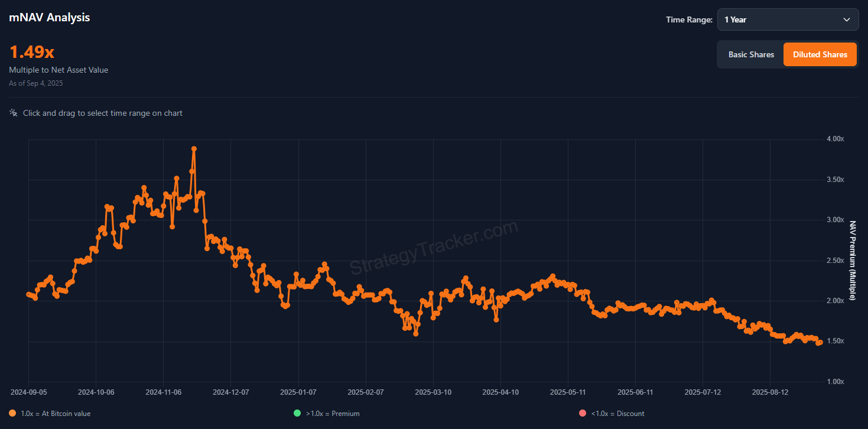The width and height of the screenshot is (868, 429).
Task: Click the green Premium legend dot
Action: coord(297,414)
